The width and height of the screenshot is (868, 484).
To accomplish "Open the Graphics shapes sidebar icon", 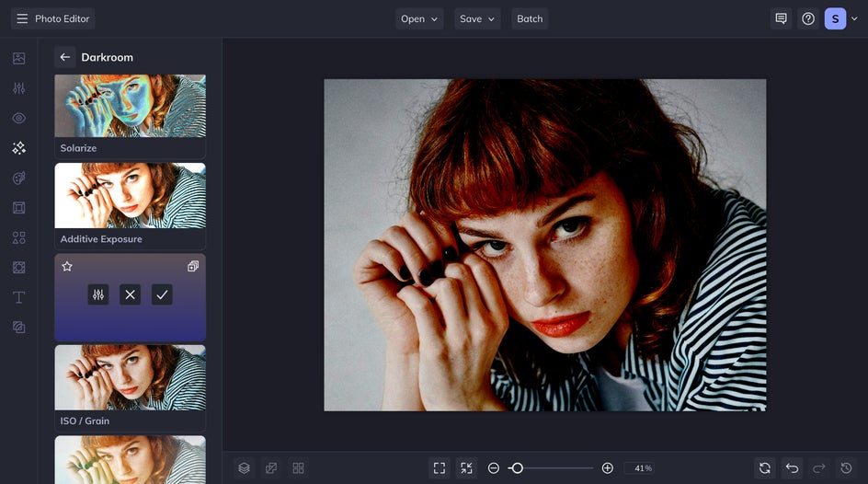I will click(x=18, y=237).
